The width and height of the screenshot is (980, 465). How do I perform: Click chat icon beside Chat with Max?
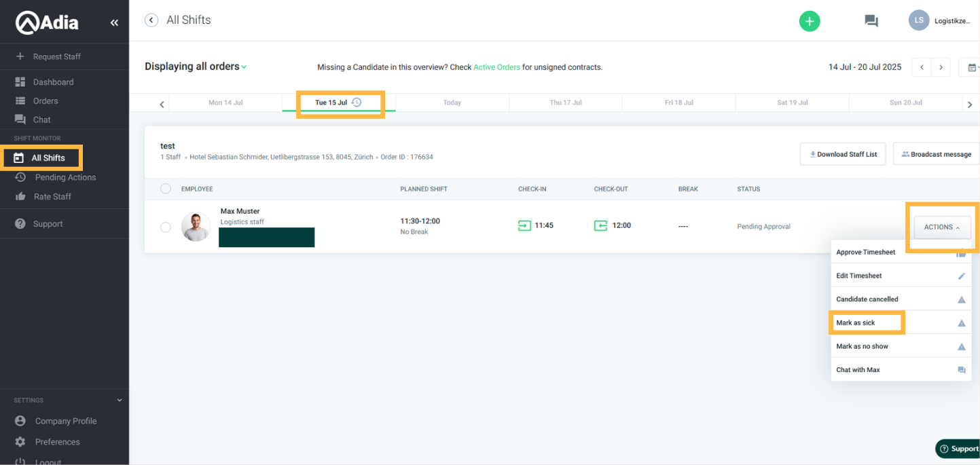[962, 371]
